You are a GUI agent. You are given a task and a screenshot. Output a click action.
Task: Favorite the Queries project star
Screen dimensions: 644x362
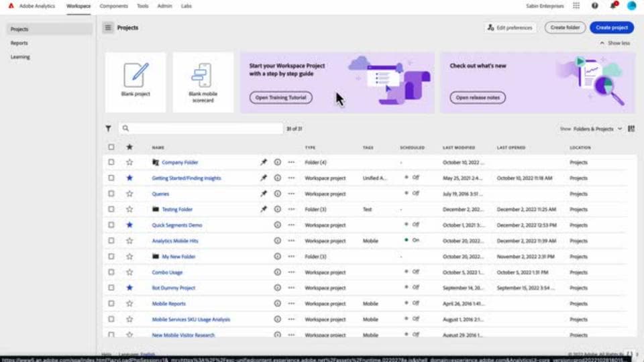pyautogui.click(x=129, y=193)
